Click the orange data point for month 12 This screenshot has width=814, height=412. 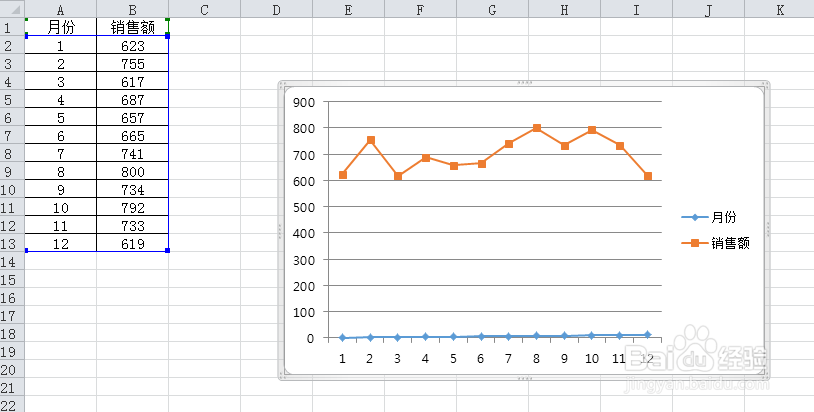648,176
